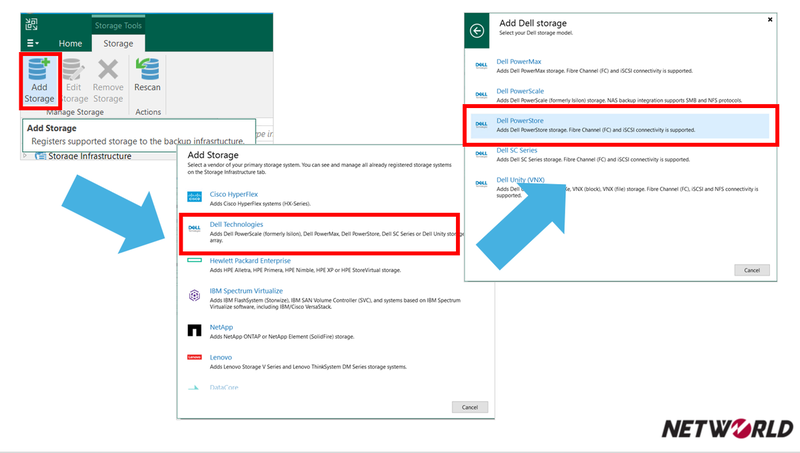Click the NetApp vendor icon
Image resolution: width=800 pixels, height=453 pixels.
(x=194, y=331)
